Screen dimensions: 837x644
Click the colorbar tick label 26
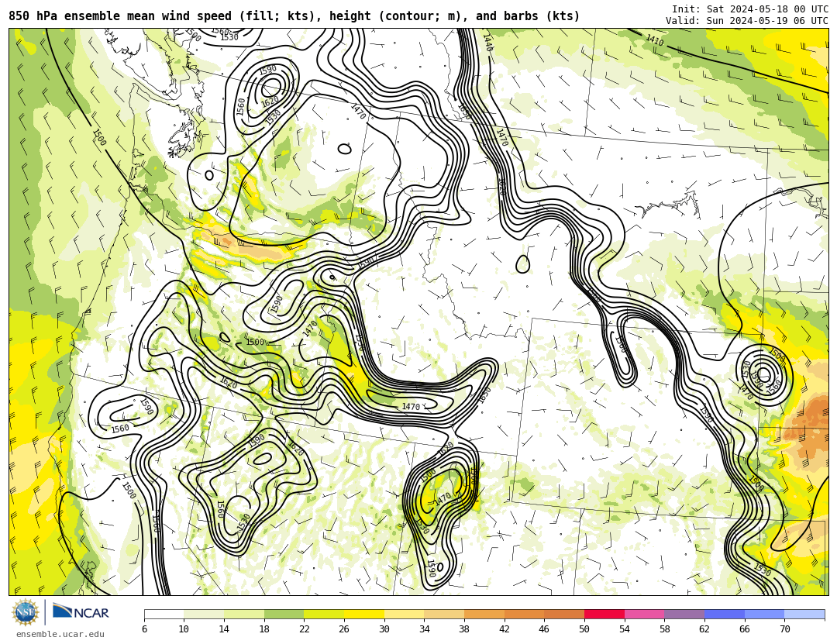[x=344, y=629]
